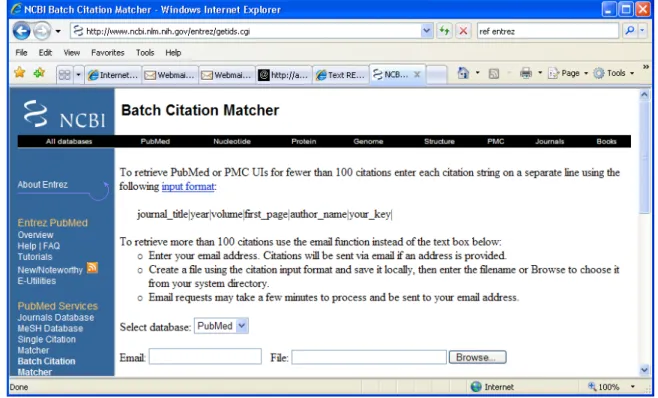
Task: Open the Home button dropdown arrow
Action: pos(478,73)
